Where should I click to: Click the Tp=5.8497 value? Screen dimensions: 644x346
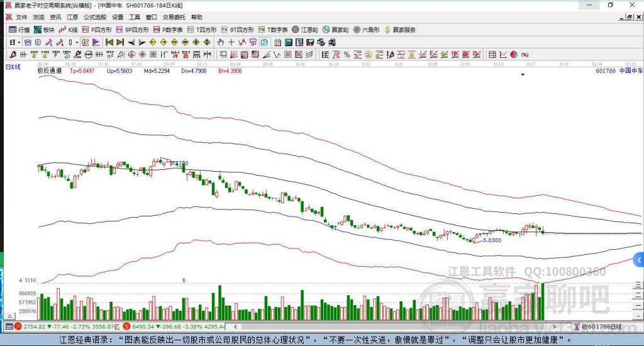tap(82, 71)
